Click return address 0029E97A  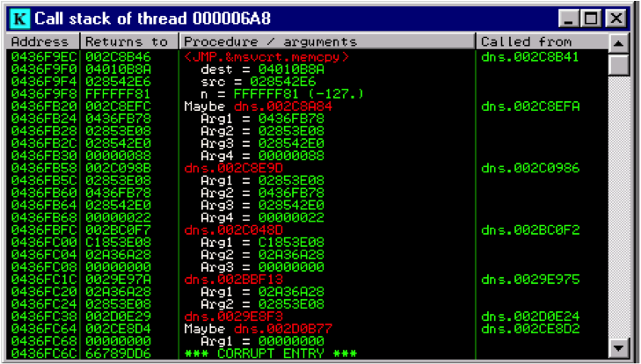118,280
